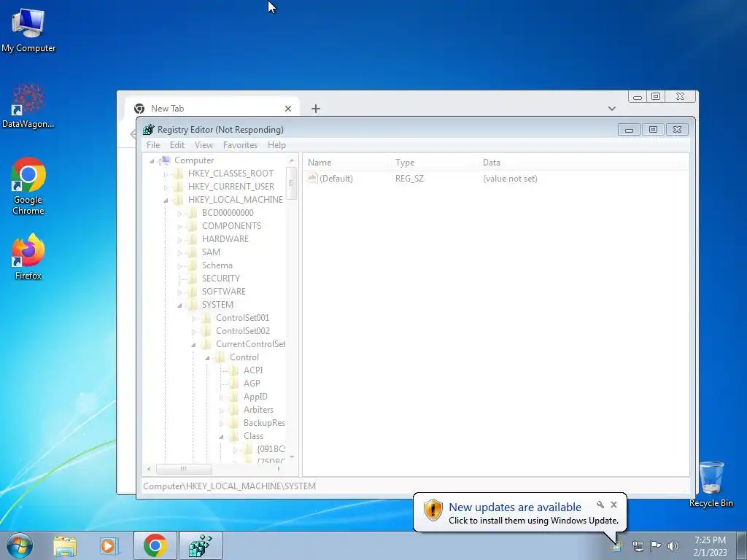The image size is (747, 560).
Task: Click the shield icon in the update balloon
Action: pos(433,510)
